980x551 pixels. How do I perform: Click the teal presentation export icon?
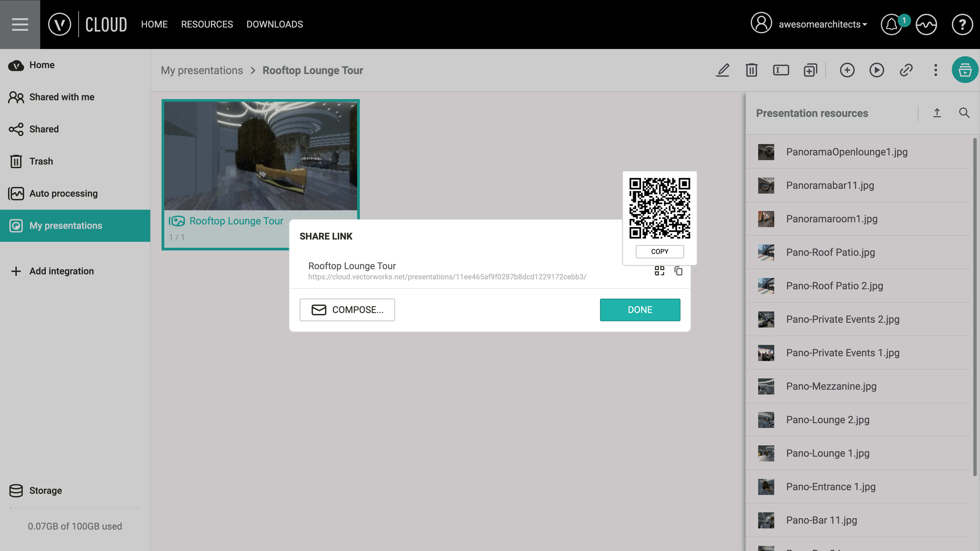(965, 70)
